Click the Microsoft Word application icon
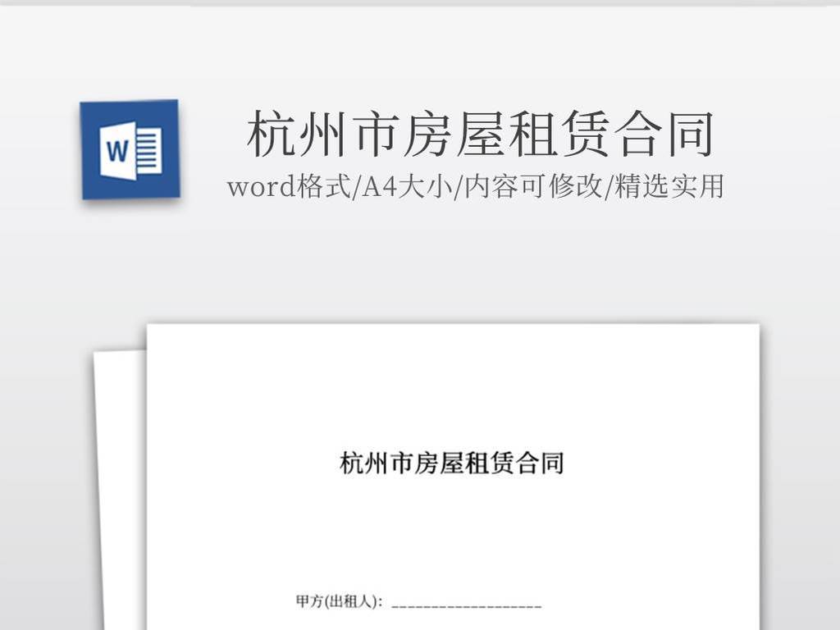The width and height of the screenshot is (840, 630). click(x=127, y=149)
